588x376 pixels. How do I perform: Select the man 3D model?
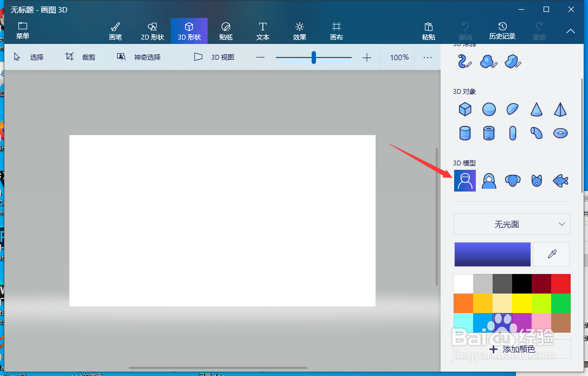coord(465,181)
